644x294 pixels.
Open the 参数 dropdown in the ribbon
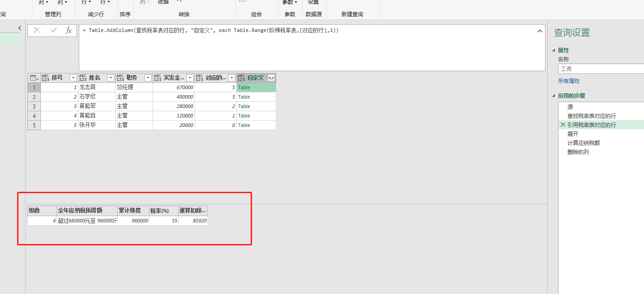click(x=289, y=2)
